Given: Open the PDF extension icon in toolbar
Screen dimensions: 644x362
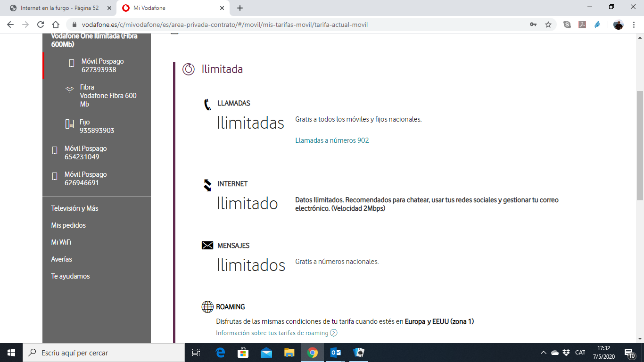Looking at the screenshot, I should pos(582,25).
